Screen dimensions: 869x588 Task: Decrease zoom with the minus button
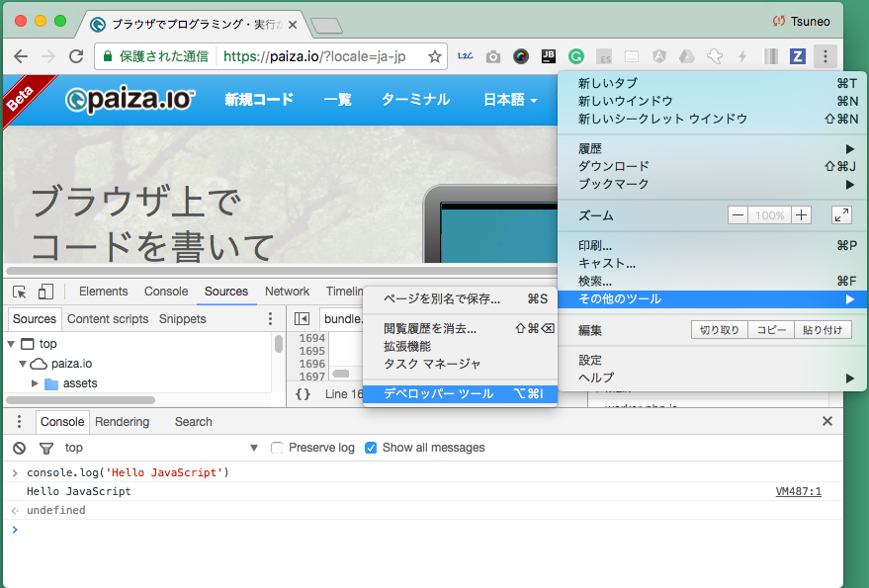[x=738, y=215]
